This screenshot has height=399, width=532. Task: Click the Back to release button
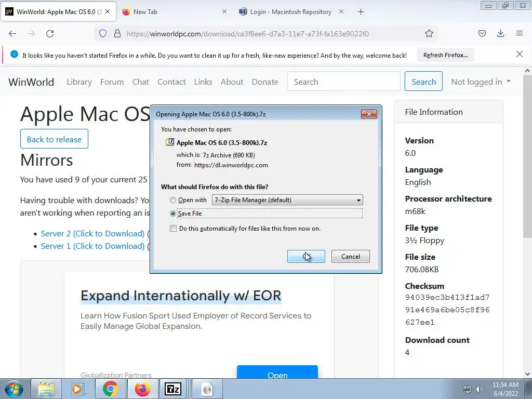click(x=54, y=139)
